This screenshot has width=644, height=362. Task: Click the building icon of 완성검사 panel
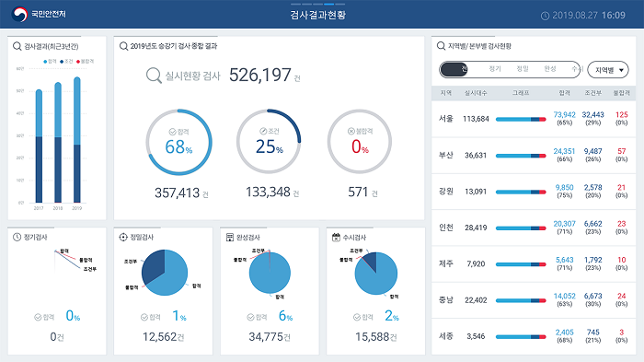(230, 238)
